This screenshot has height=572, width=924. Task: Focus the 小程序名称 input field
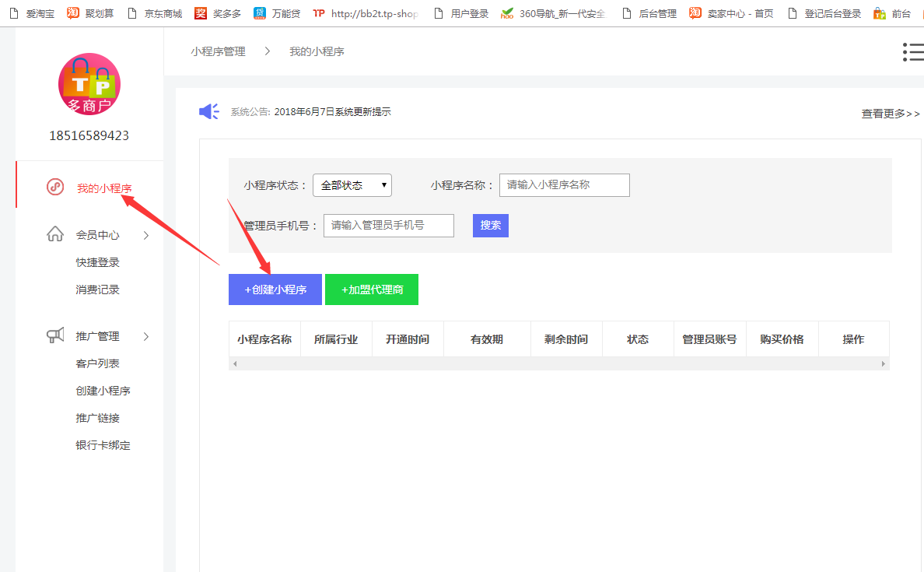pyautogui.click(x=564, y=185)
